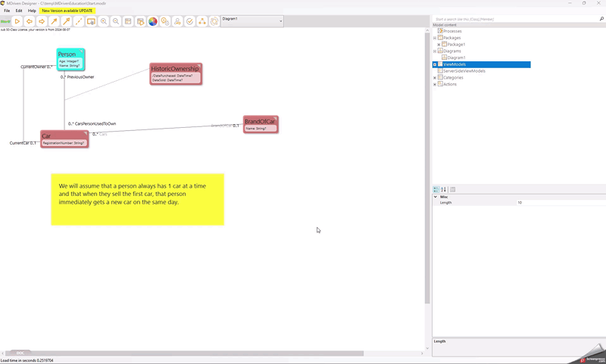The height and width of the screenshot is (364, 606).
Task: Click the checkmark validation toolbar icon
Action: pyautogui.click(x=189, y=21)
